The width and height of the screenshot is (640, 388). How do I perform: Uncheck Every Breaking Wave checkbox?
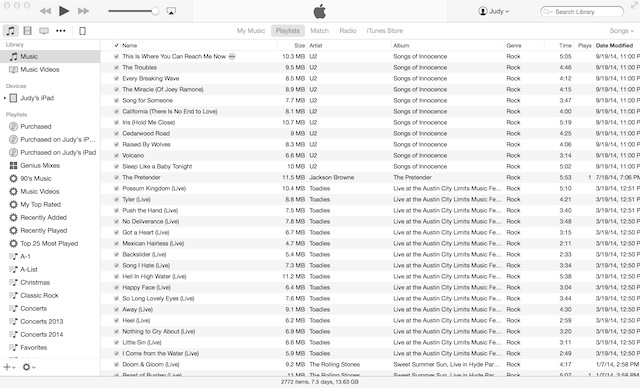116,78
